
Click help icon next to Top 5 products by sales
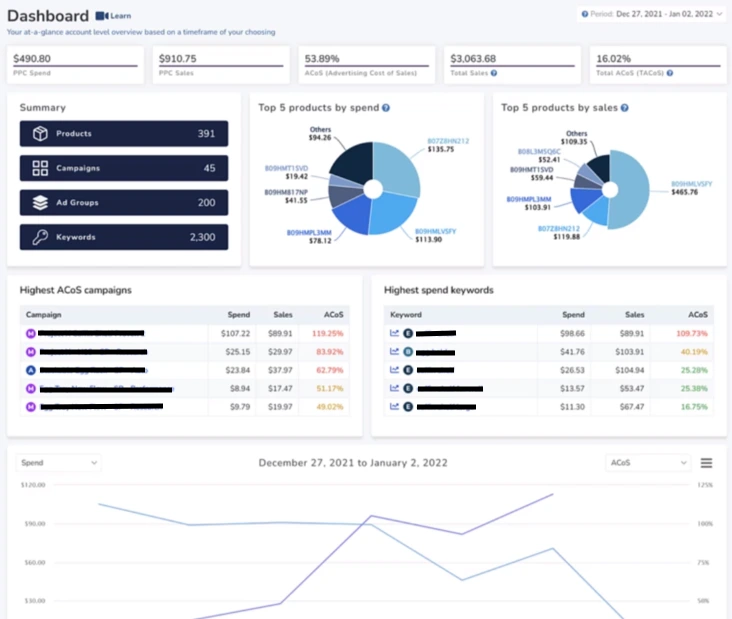pos(627,108)
